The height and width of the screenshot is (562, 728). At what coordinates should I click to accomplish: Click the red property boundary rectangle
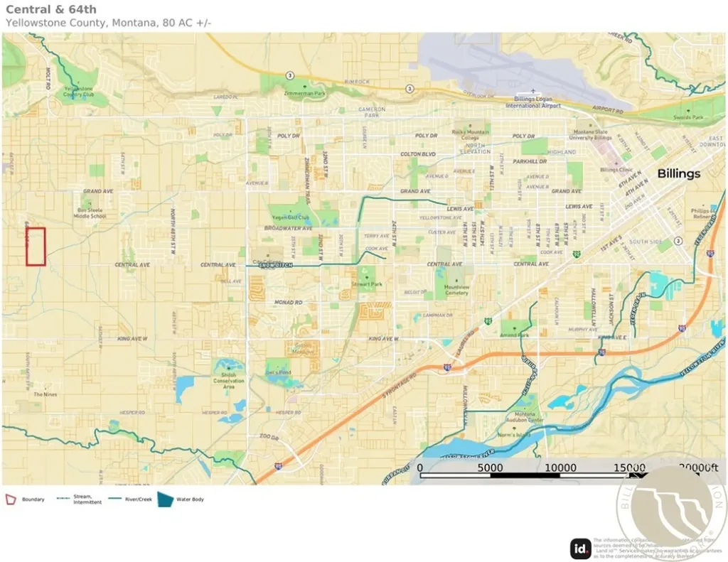pos(36,247)
